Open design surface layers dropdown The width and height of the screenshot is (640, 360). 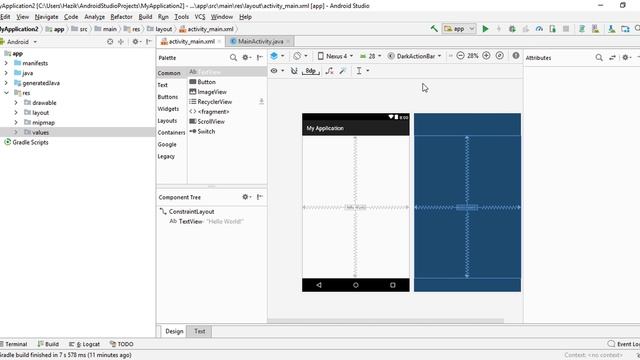click(x=277, y=56)
